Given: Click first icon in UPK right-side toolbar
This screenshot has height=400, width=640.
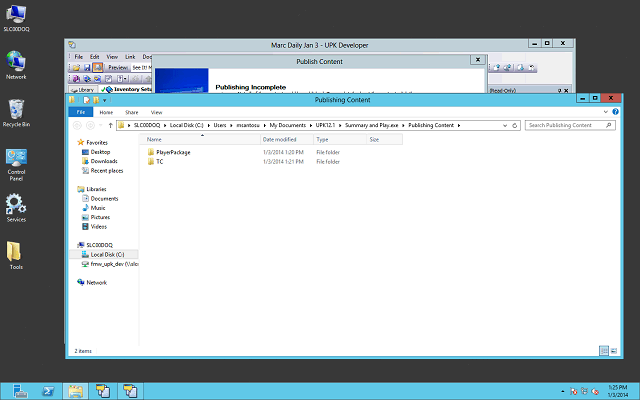Looking at the screenshot, I should click(496, 68).
